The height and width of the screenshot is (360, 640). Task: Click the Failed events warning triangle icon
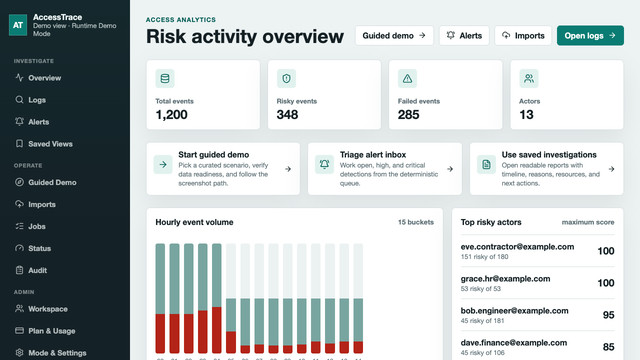point(407,78)
